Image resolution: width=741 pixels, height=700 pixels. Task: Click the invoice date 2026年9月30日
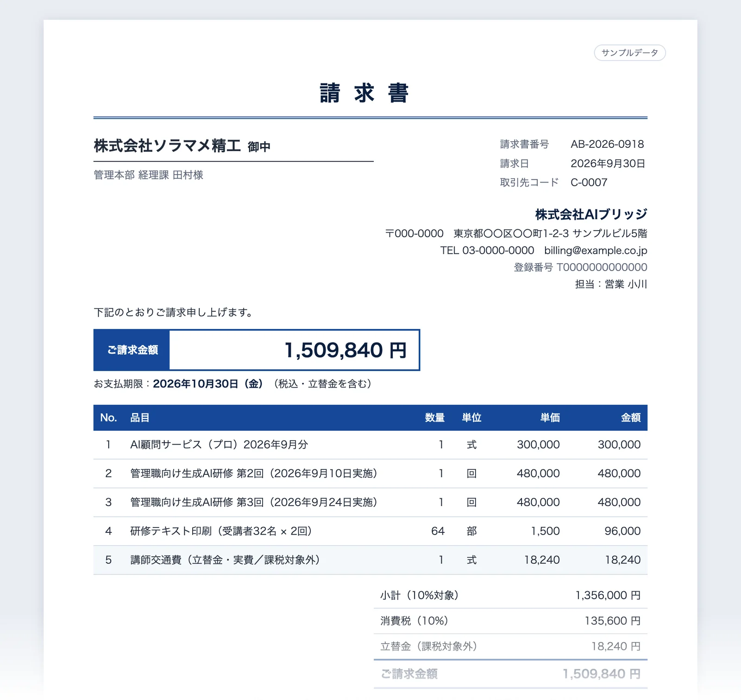pyautogui.click(x=608, y=164)
